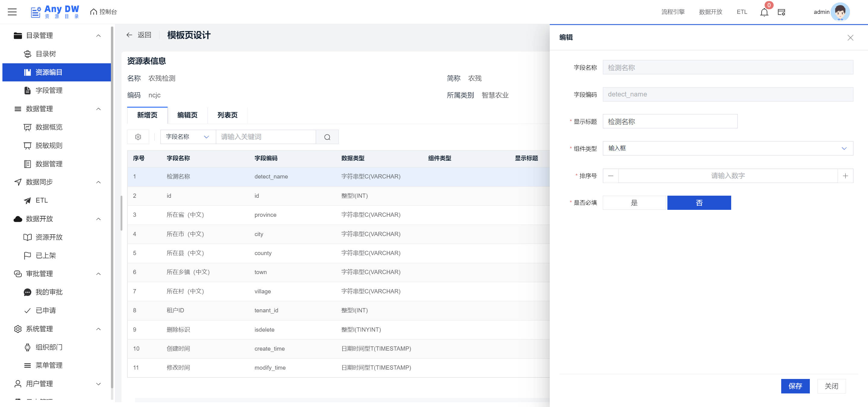
Task: Click the 关闭 button
Action: click(831, 386)
